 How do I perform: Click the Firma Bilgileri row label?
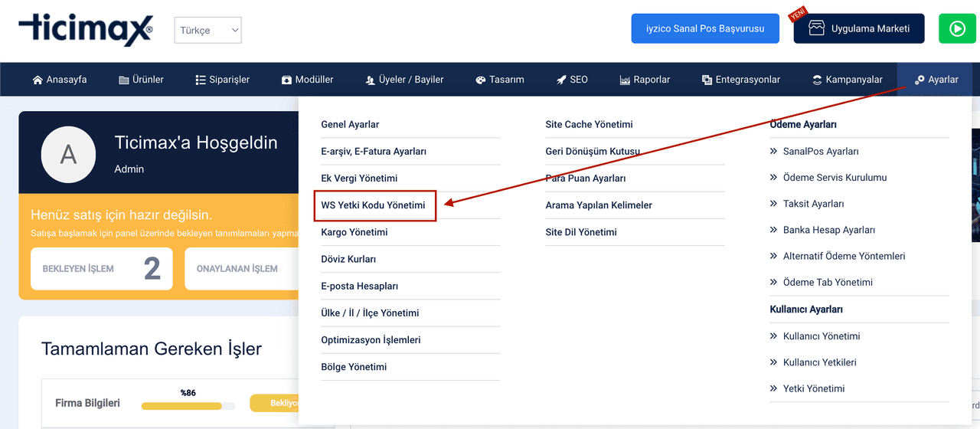click(x=87, y=403)
